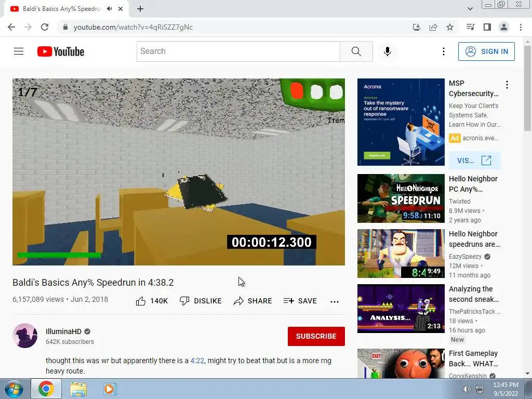Bookmark this page with the star icon
The height and width of the screenshot is (399, 532).
coord(450,27)
